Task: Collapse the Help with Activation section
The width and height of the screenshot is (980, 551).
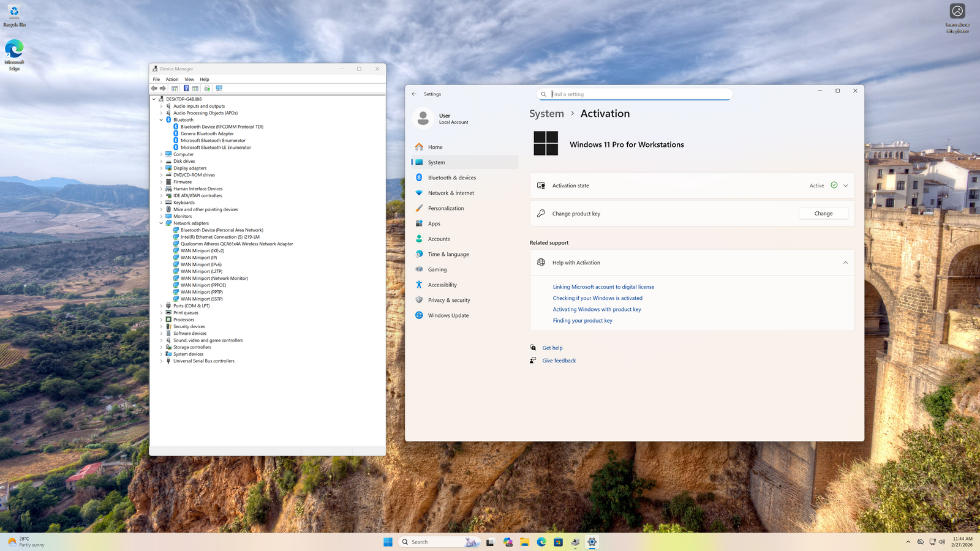Action: pos(845,263)
